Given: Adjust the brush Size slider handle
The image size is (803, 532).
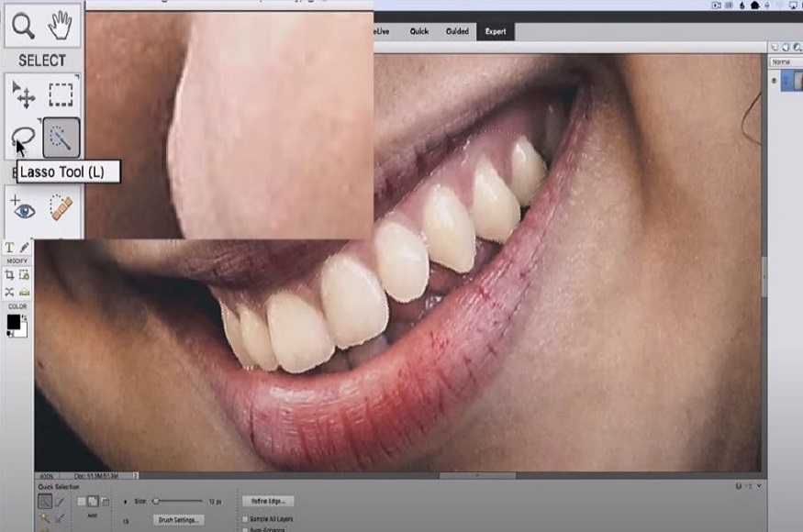Looking at the screenshot, I should (156, 502).
